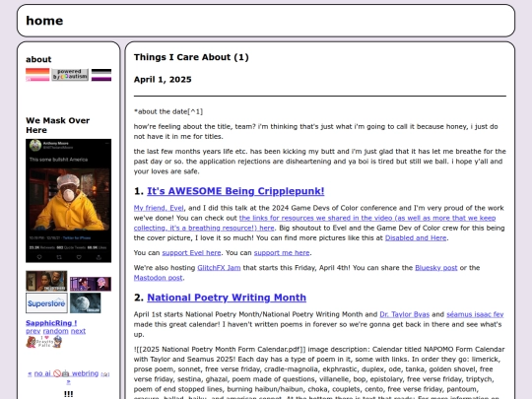Click the moon image badge
The height and width of the screenshot is (399, 532).
(85, 303)
